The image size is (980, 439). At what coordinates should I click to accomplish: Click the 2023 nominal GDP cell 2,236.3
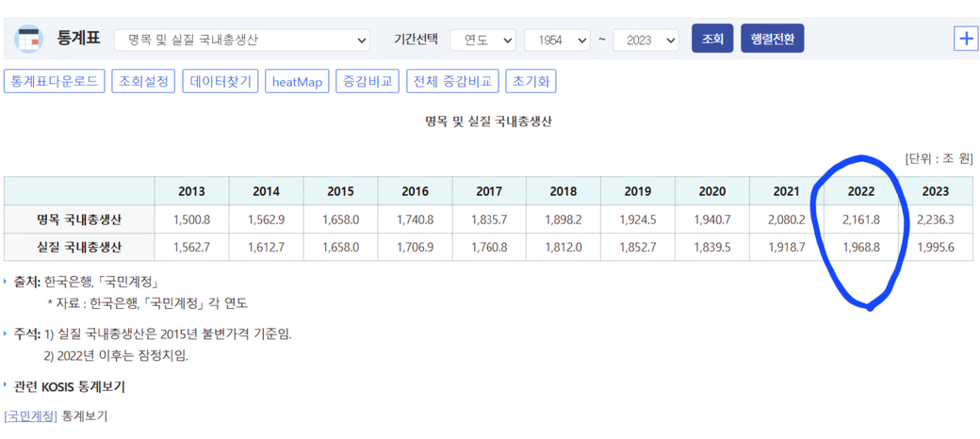[x=935, y=219]
